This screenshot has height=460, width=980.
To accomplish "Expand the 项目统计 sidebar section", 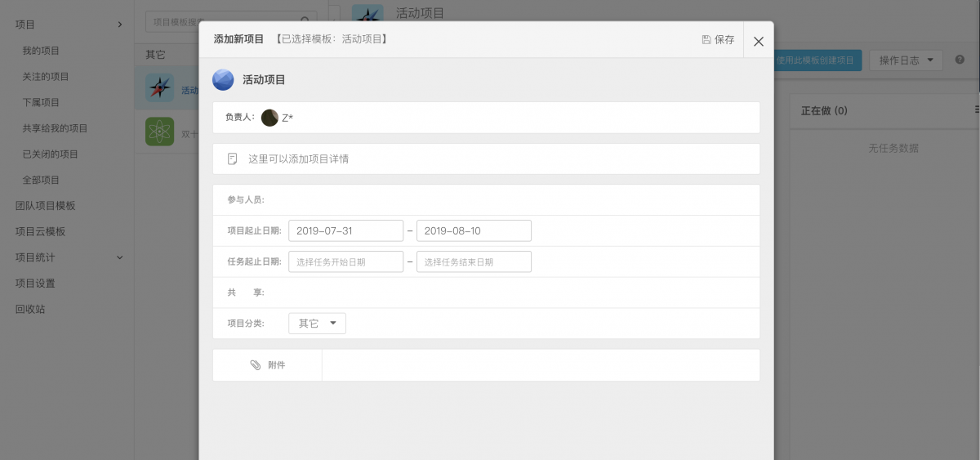I will point(119,257).
